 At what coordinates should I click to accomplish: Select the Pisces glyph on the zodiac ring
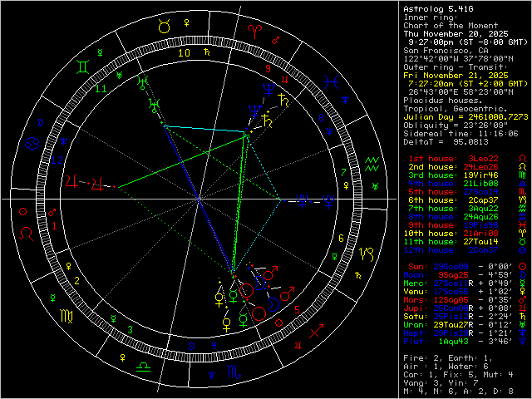pyautogui.click(x=332, y=81)
